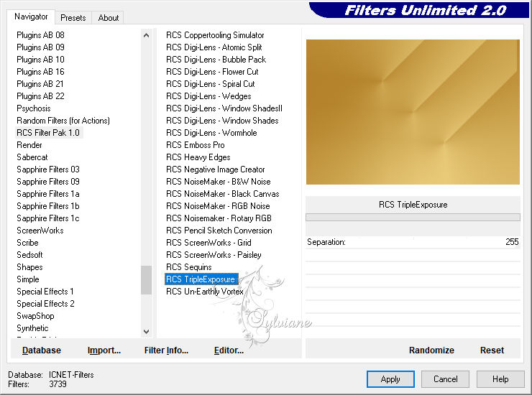
Task: Select Sapphire Filters 09
Action: click(x=48, y=182)
